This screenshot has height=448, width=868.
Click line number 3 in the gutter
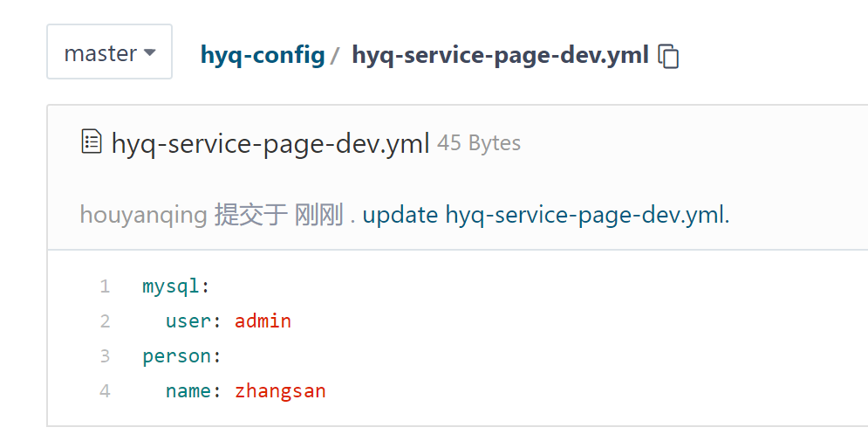click(x=105, y=356)
